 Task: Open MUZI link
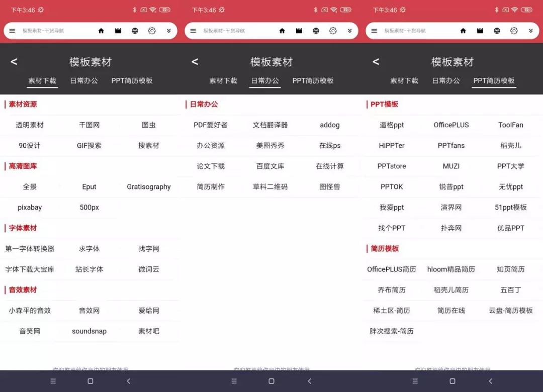(x=451, y=166)
